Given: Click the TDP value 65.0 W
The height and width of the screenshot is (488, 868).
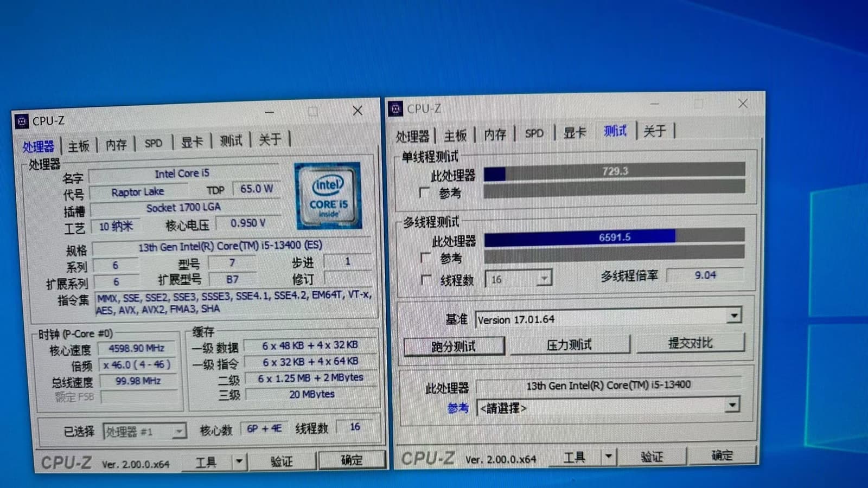Looking at the screenshot, I should pos(256,189).
